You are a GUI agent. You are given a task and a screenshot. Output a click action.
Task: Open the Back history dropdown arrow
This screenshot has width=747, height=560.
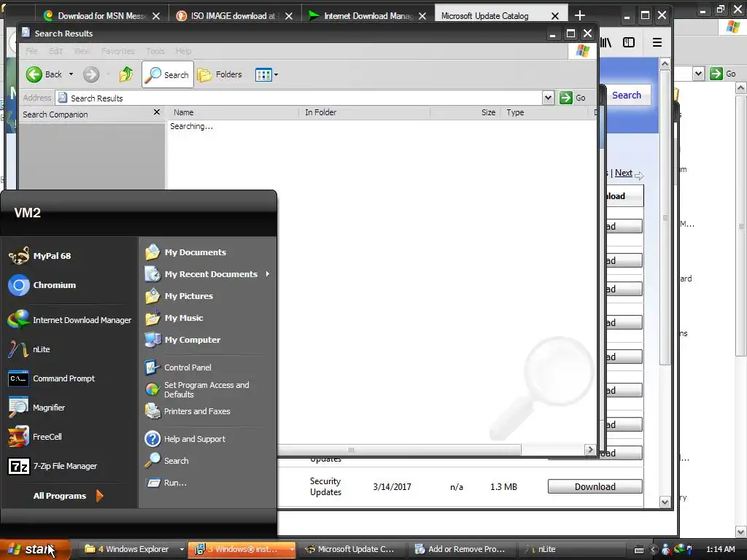(71, 75)
